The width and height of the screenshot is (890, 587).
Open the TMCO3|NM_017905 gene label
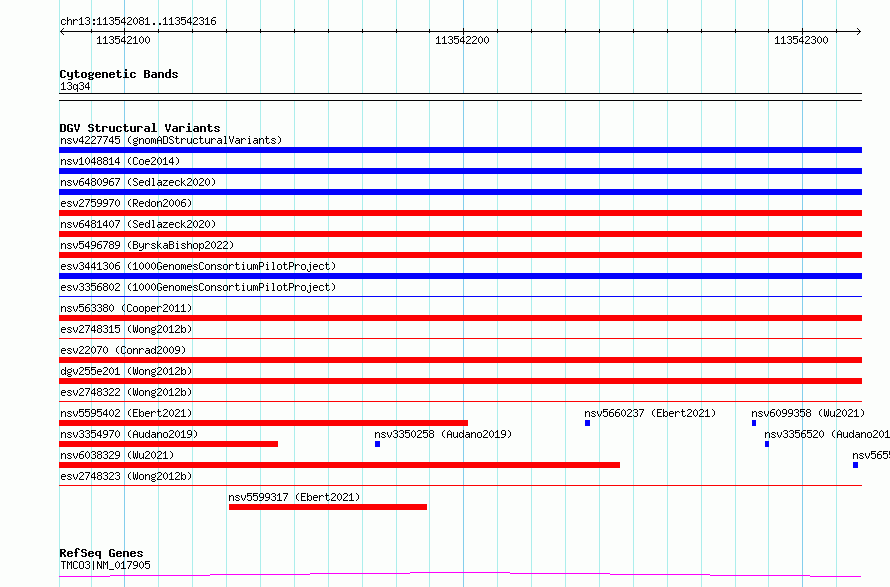click(x=105, y=565)
